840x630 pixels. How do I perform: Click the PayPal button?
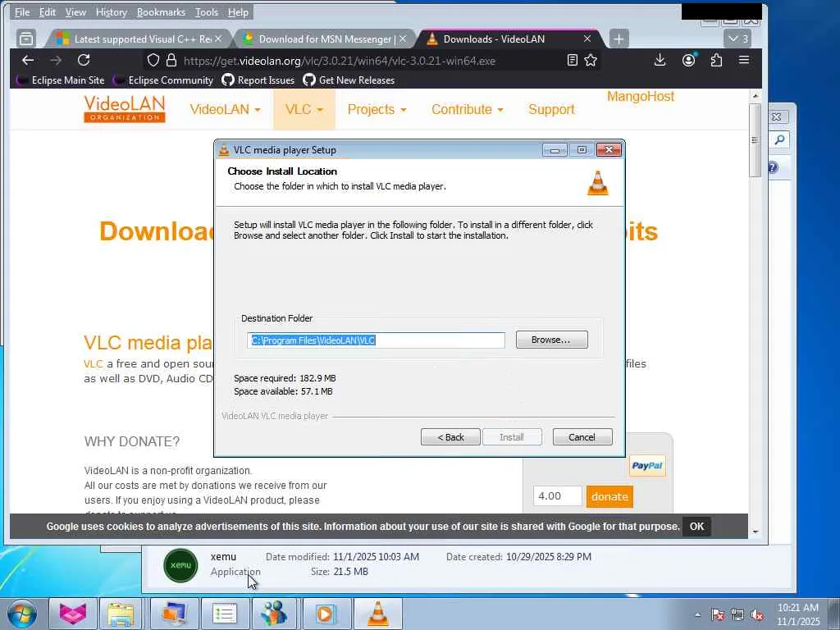(x=647, y=466)
